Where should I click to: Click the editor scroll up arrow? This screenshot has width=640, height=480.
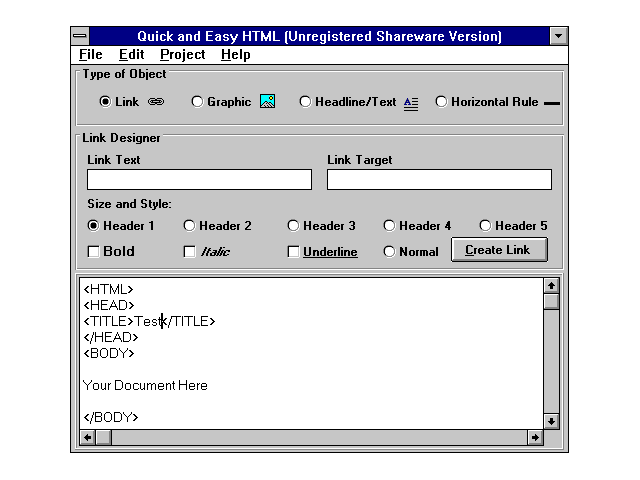tap(551, 286)
